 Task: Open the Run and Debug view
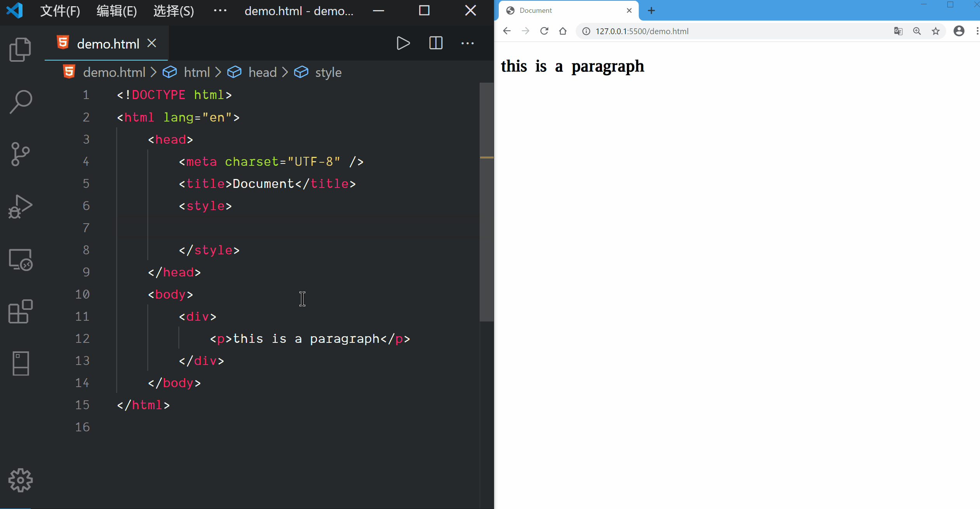[20, 207]
